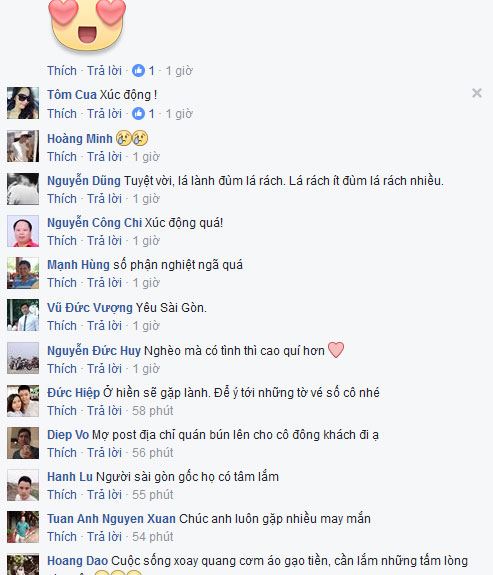Screen dimensions: 493x575
Task: Open Hoang Dao's profile name link
Action: coord(77,561)
